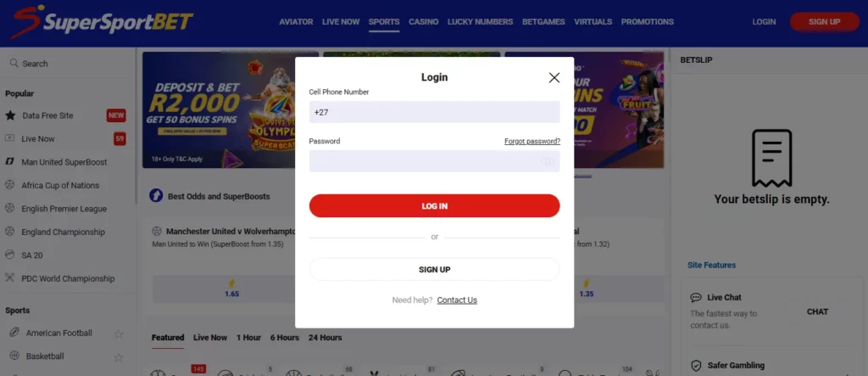Toggle password visibility eye icon
This screenshot has height=376, width=868.
point(548,161)
